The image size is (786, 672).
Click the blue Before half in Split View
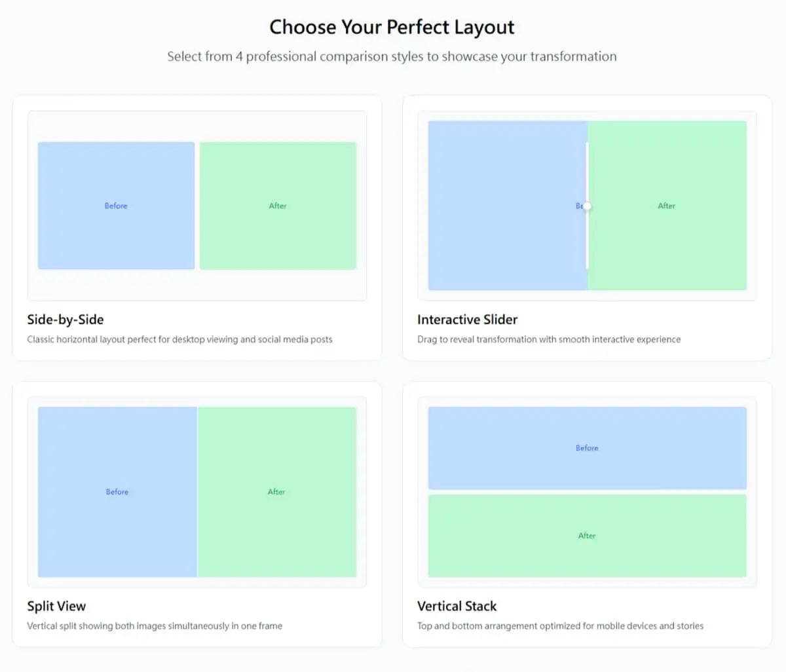117,492
